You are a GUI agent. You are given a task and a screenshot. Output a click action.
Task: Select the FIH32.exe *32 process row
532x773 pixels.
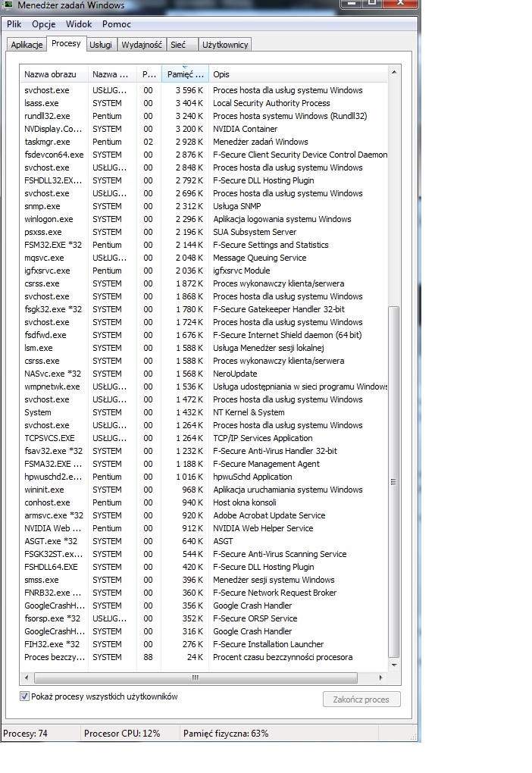(x=204, y=644)
